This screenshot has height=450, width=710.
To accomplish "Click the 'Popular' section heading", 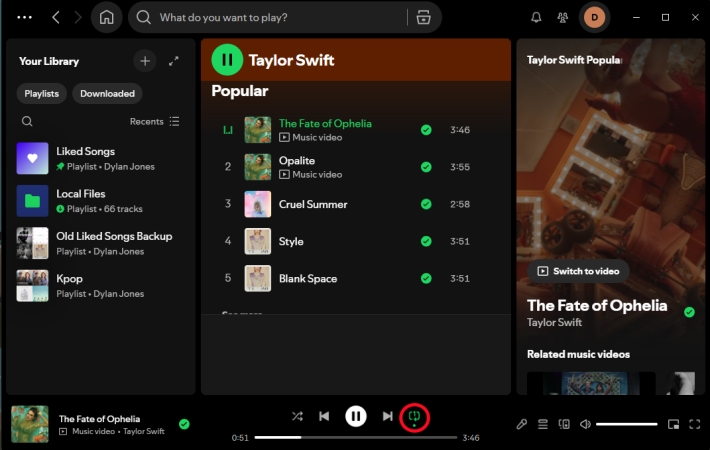I will pos(240,91).
